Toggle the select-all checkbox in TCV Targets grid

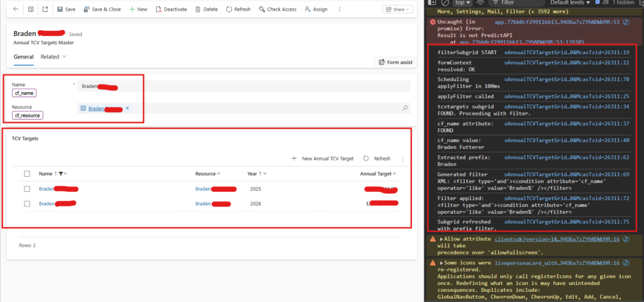pos(26,174)
